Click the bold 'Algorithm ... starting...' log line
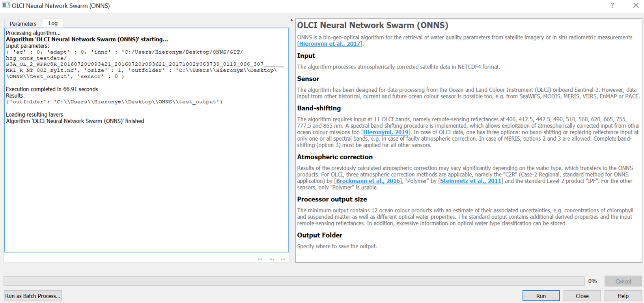 (x=87, y=39)
